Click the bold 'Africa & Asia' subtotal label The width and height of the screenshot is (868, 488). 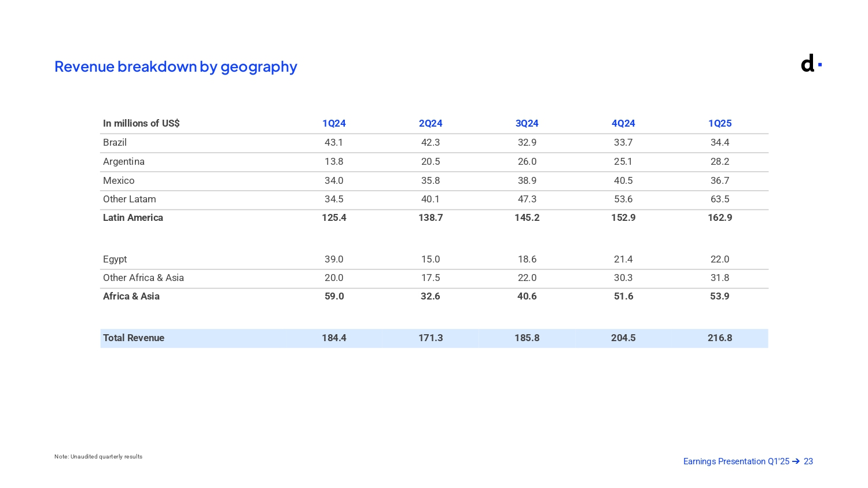pos(131,296)
